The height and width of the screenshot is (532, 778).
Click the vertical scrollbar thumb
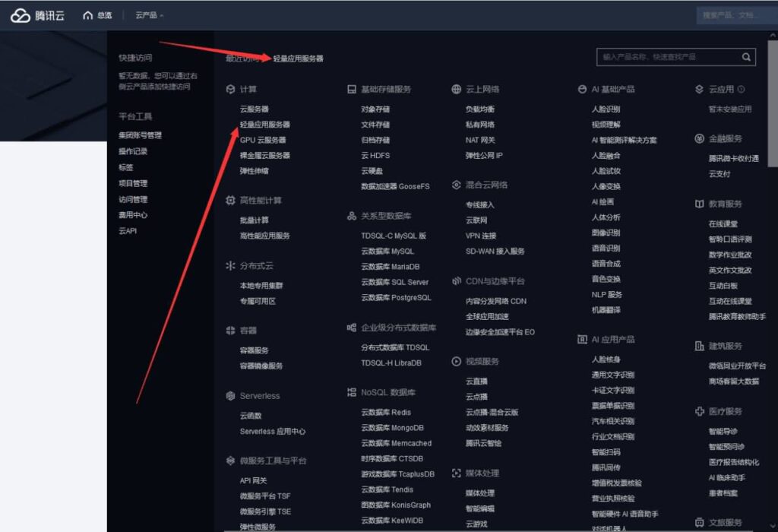click(x=773, y=103)
